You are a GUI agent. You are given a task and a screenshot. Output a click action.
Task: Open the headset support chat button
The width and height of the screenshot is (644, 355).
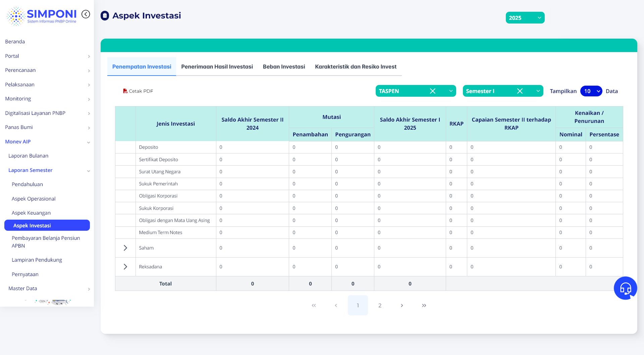[625, 288]
